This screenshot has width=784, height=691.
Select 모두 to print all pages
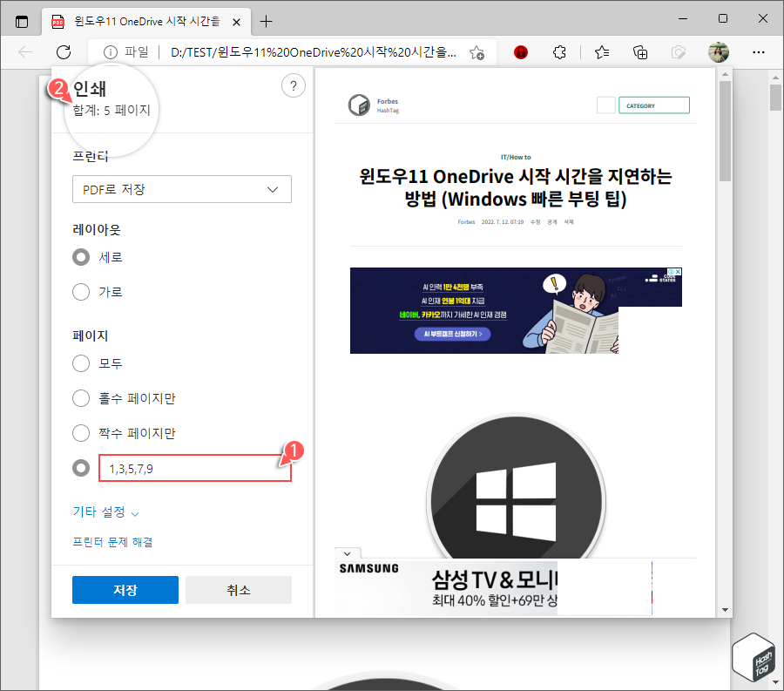(81, 363)
